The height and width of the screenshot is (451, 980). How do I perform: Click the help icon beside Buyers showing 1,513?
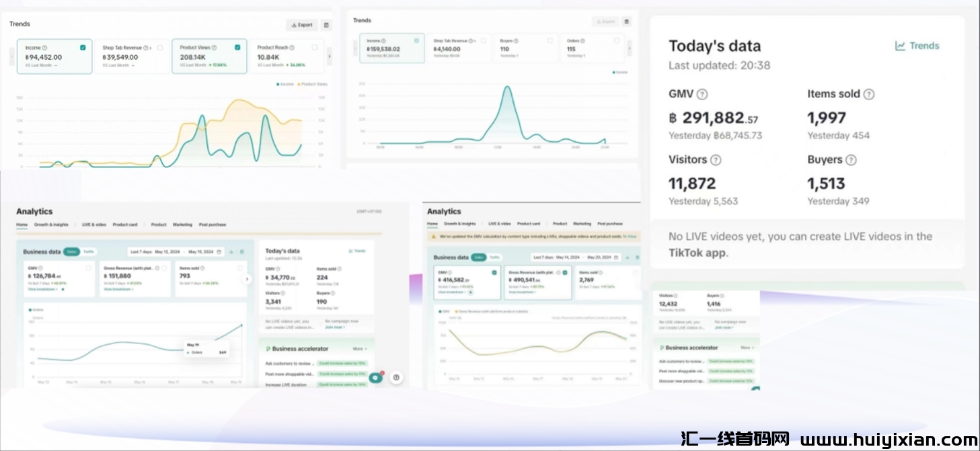pyautogui.click(x=851, y=160)
